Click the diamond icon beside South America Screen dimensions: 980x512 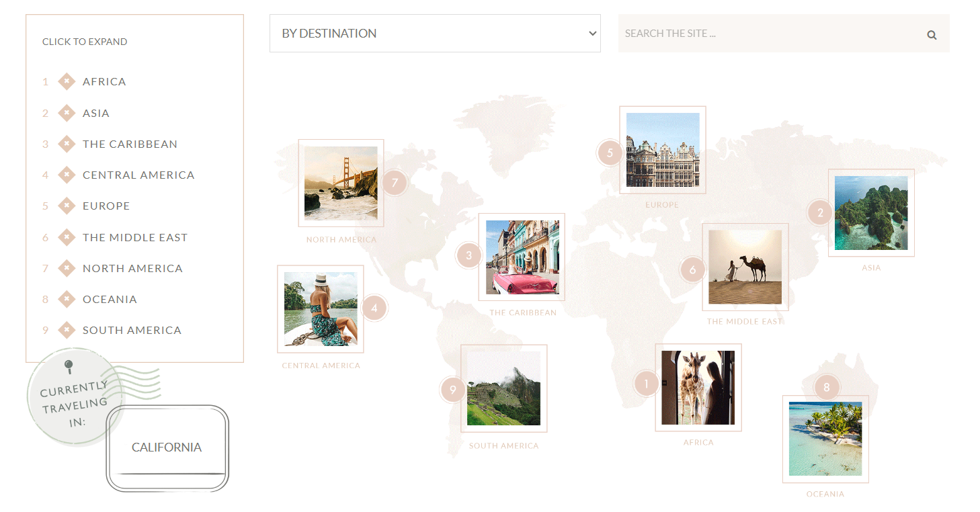pos(66,330)
